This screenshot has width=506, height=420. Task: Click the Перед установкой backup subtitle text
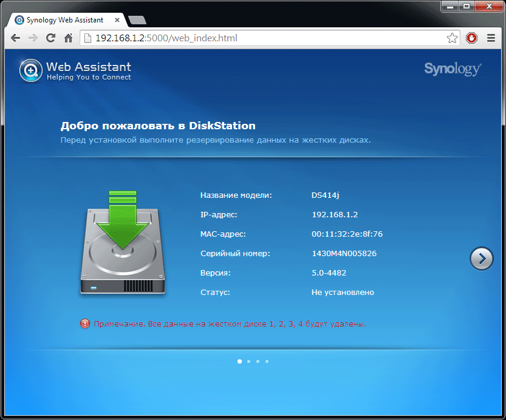tap(216, 140)
